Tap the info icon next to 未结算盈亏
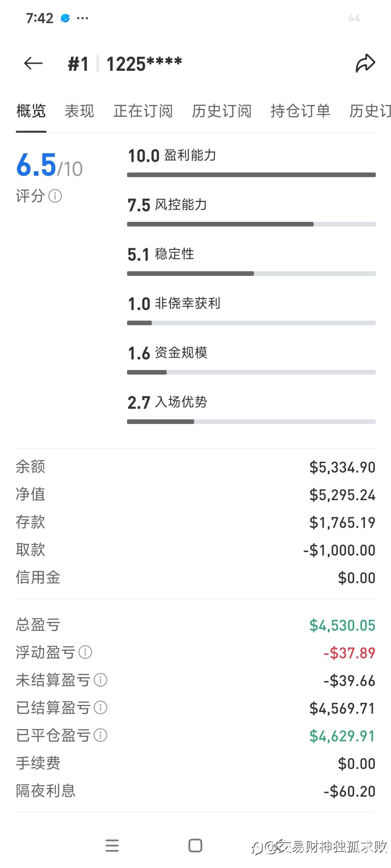The image size is (391, 868). tap(100, 680)
